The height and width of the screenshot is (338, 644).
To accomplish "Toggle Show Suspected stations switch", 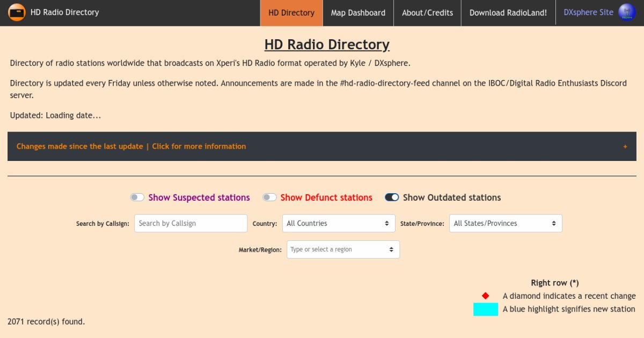I will pyautogui.click(x=137, y=197).
